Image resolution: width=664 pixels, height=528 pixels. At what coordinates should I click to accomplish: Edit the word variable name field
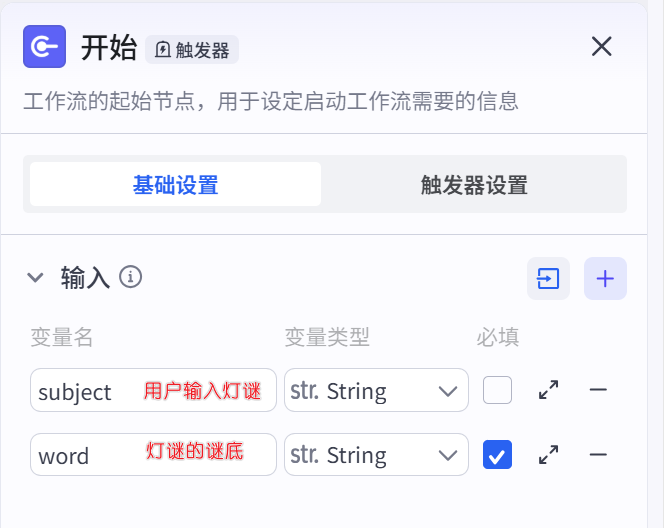(x=85, y=455)
